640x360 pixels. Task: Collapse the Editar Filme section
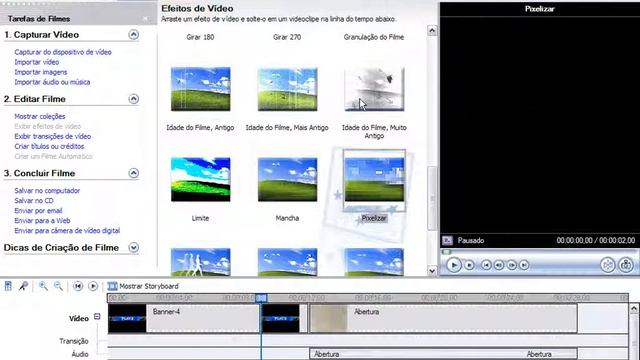pyautogui.click(x=133, y=99)
